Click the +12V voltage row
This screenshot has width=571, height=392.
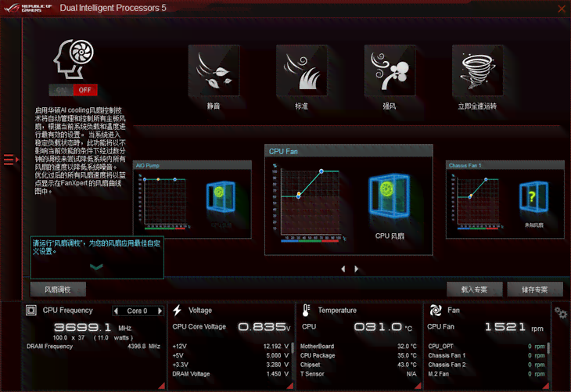point(231,346)
